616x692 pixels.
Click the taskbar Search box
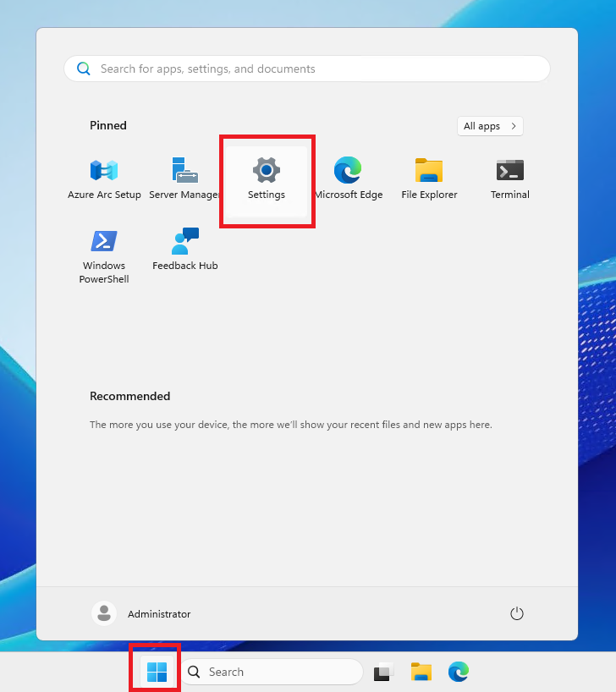pyautogui.click(x=272, y=672)
